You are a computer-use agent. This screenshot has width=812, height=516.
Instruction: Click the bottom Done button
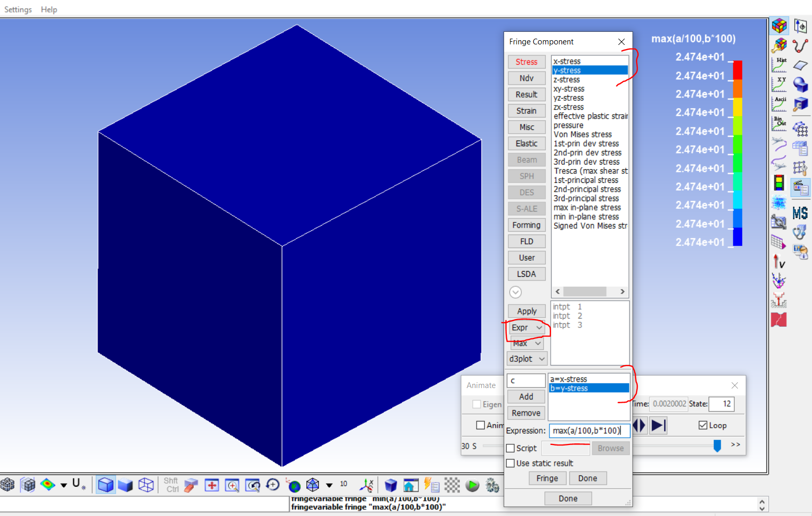pyautogui.click(x=568, y=498)
